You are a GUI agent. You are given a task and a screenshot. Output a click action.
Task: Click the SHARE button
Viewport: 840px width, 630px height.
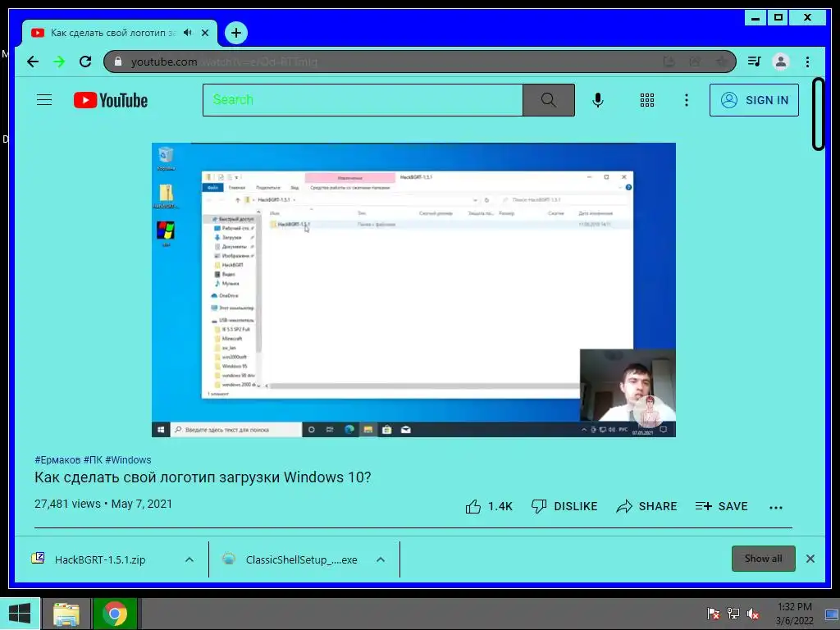[646, 506]
